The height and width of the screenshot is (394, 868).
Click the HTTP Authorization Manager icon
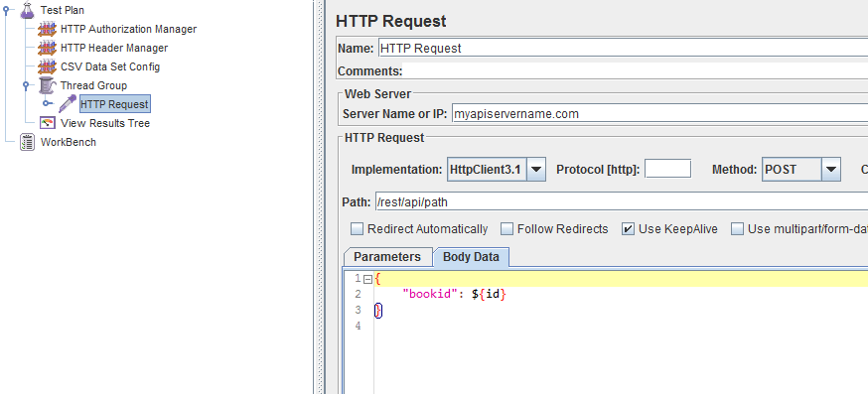[x=47, y=29]
